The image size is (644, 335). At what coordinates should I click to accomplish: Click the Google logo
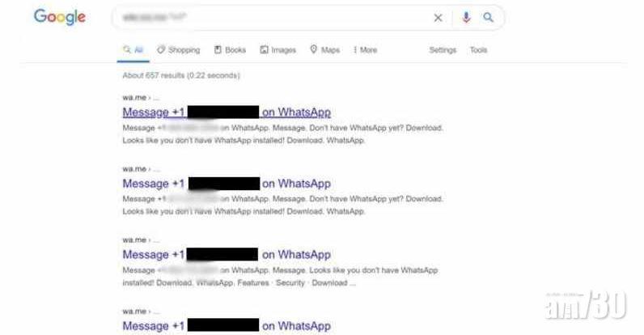(x=60, y=17)
